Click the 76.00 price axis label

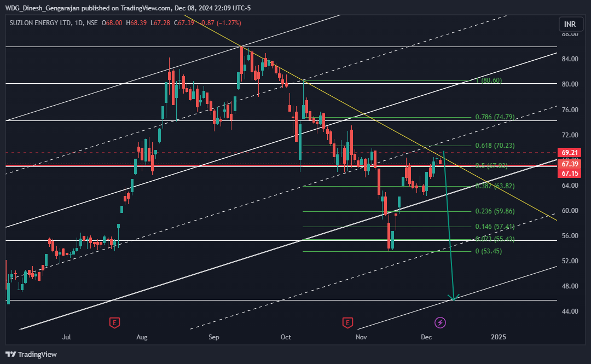570,110
